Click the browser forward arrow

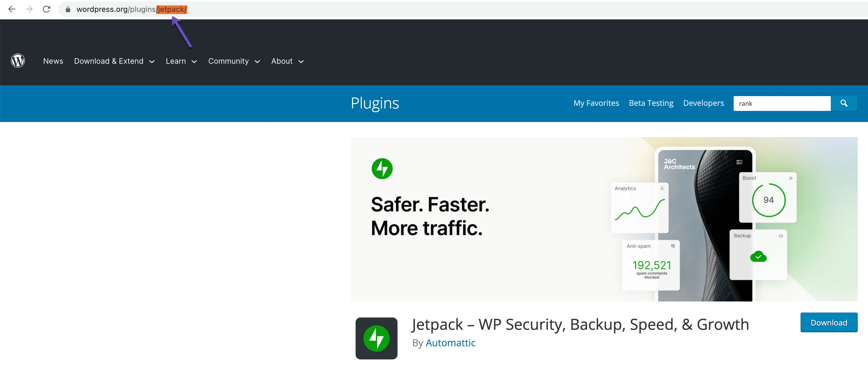(29, 9)
